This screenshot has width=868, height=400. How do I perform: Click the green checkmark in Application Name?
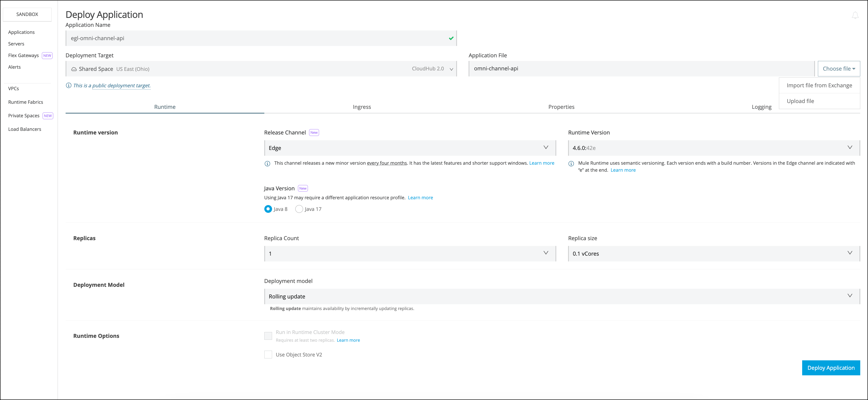coord(451,38)
